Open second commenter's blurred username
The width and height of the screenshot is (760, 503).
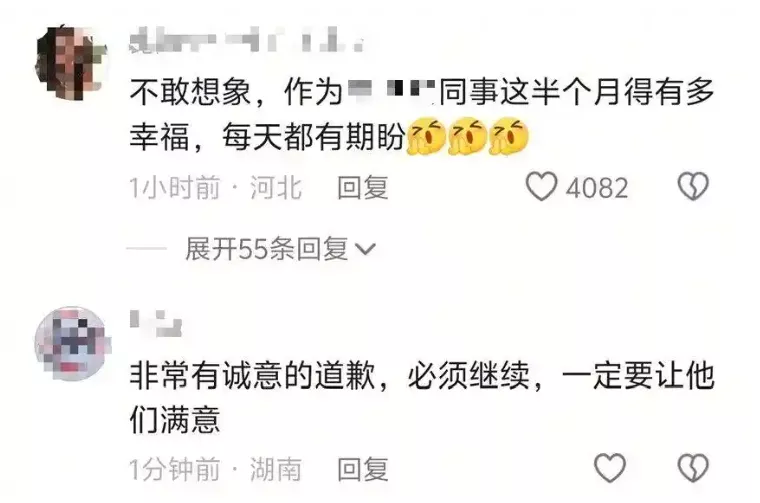156,324
